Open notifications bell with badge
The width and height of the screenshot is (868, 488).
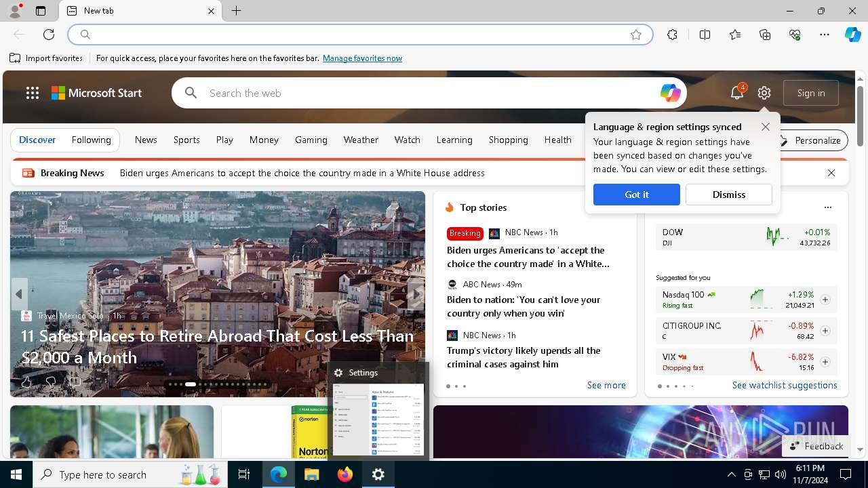pyautogui.click(x=737, y=93)
